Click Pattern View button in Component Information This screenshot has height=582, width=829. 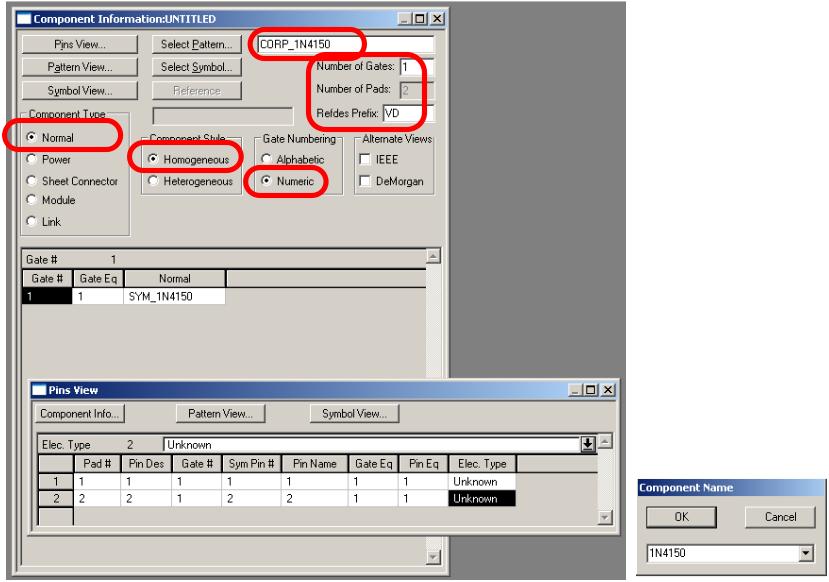coord(80,67)
